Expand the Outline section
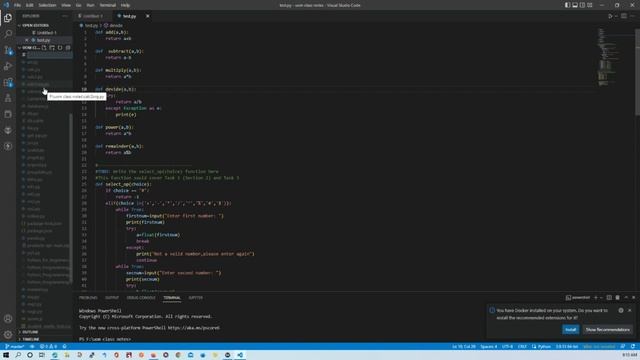This screenshot has height=360, width=640. [30, 332]
